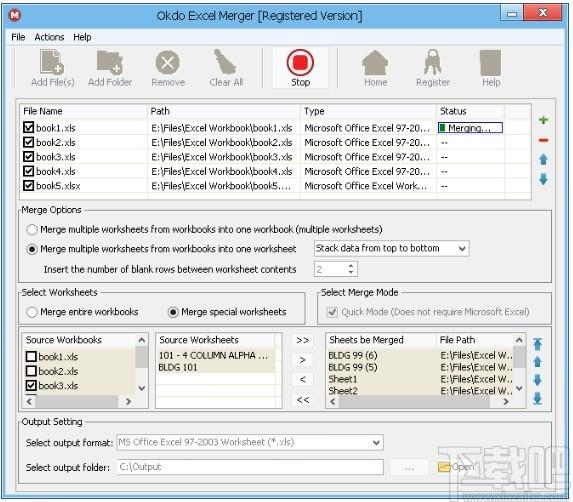The height and width of the screenshot is (502, 573).
Task: Move sheet up one in Sheets be Merged
Action: [x=537, y=362]
